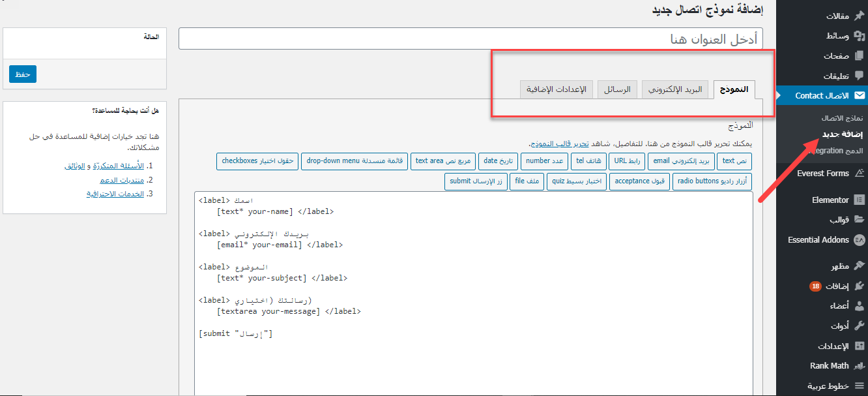The width and height of the screenshot is (868, 396).
Task: Insert a ملف file tag
Action: coord(527,181)
